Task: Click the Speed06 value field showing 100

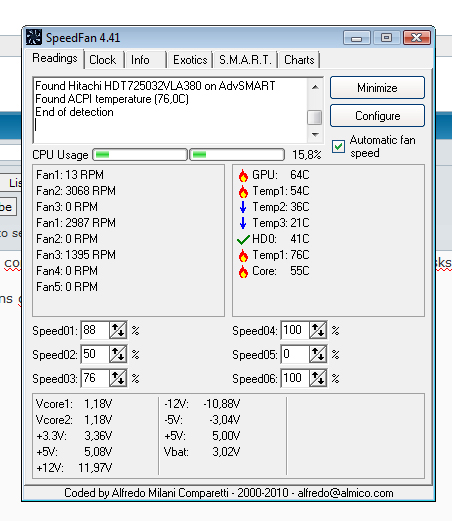Action: [x=295, y=378]
